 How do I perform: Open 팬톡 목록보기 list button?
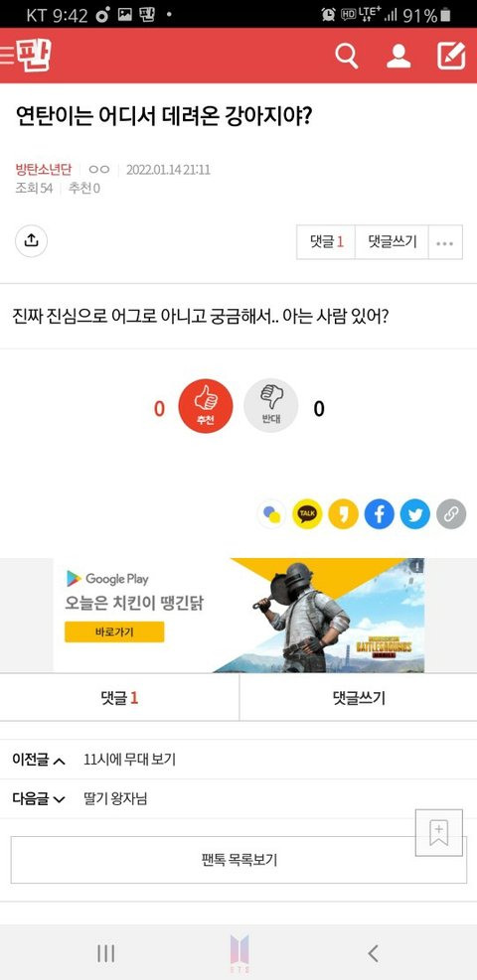238,860
